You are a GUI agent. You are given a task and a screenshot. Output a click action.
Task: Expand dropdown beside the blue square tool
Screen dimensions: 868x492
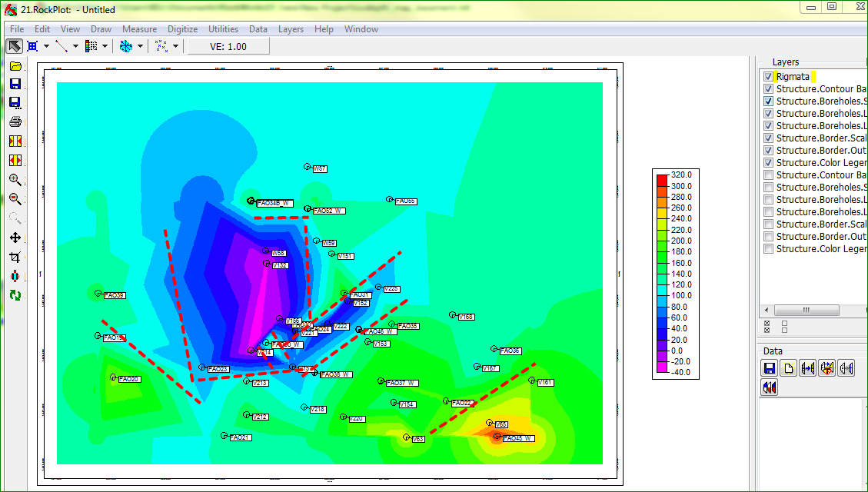coord(46,46)
